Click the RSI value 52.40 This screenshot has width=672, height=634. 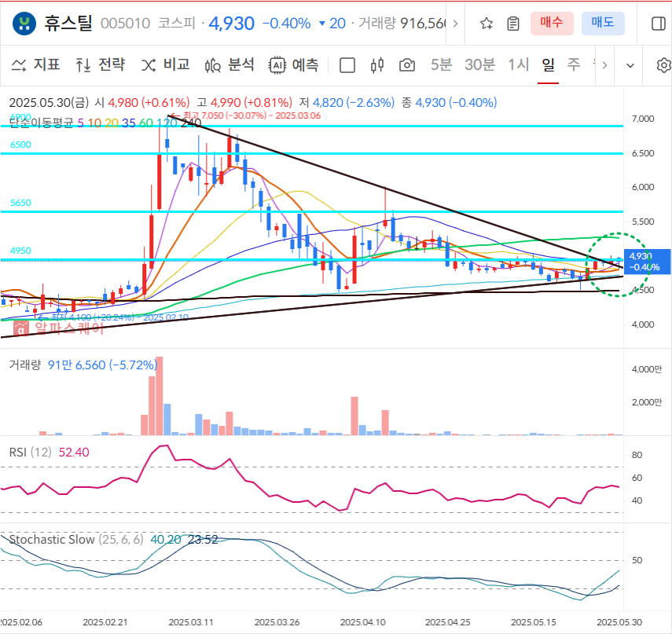74,453
